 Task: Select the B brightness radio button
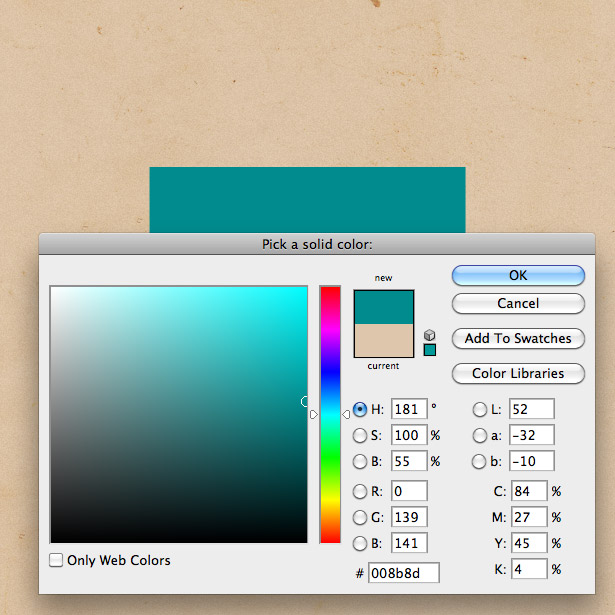click(360, 461)
